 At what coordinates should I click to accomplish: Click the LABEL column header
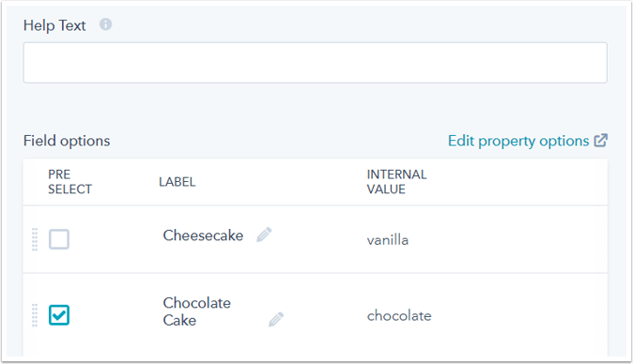pos(178,182)
